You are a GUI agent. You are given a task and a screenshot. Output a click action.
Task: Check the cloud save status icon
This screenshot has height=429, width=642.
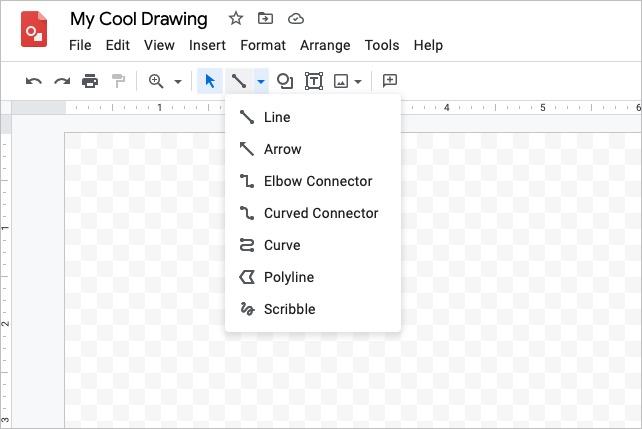tap(296, 19)
